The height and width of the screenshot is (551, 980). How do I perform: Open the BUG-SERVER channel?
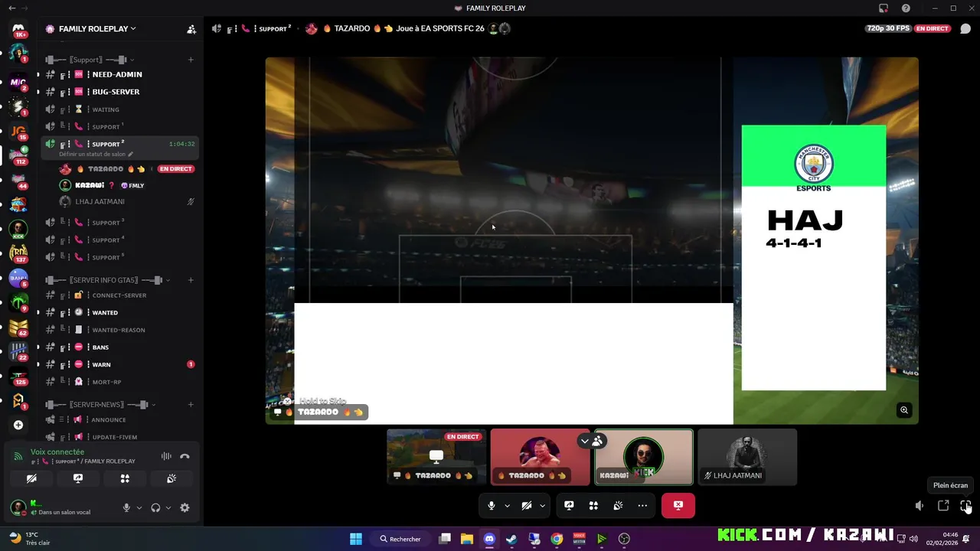pyautogui.click(x=117, y=92)
